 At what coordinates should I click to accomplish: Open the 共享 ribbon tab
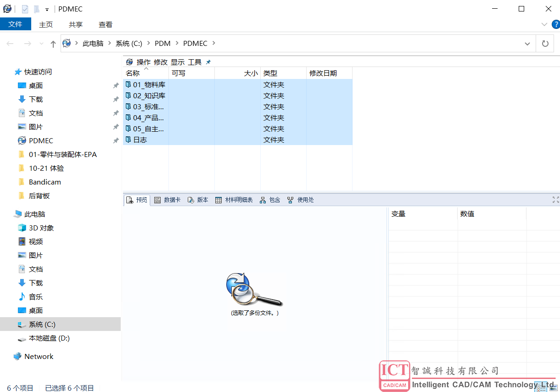76,24
